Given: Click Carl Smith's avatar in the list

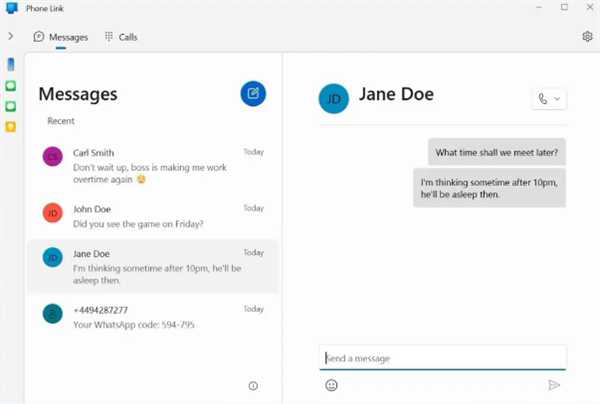Looking at the screenshot, I should [x=53, y=157].
